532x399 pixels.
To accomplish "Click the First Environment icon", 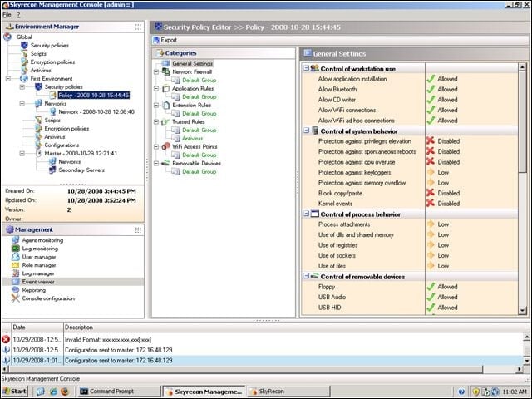I will click(x=24, y=78).
